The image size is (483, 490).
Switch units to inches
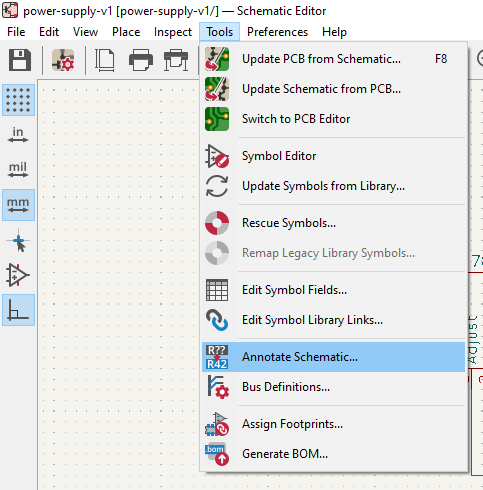tap(18, 135)
